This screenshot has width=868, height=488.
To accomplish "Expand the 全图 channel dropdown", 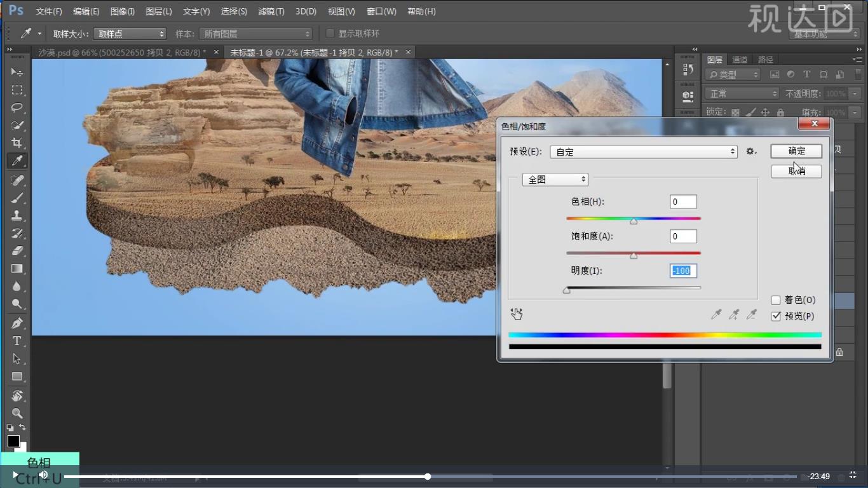I will (555, 180).
